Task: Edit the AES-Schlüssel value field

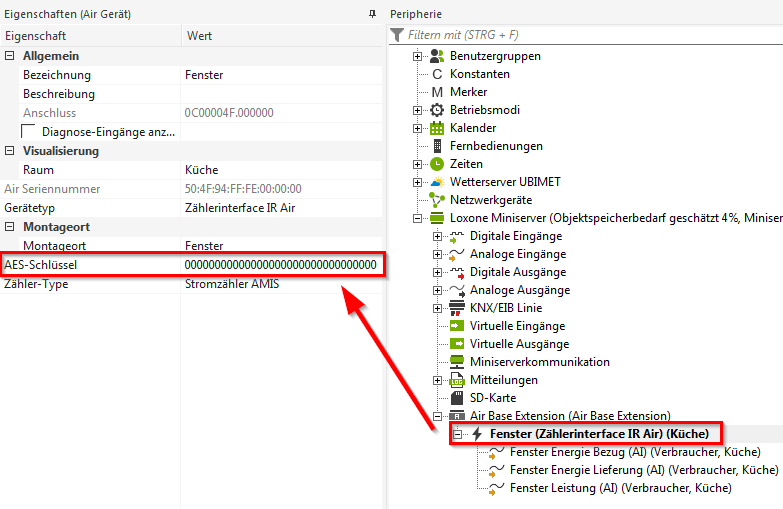Action: 280,265
